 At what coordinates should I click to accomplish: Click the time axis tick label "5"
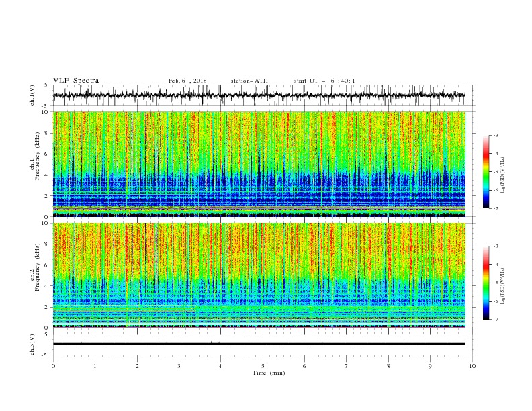pyautogui.click(x=263, y=366)
